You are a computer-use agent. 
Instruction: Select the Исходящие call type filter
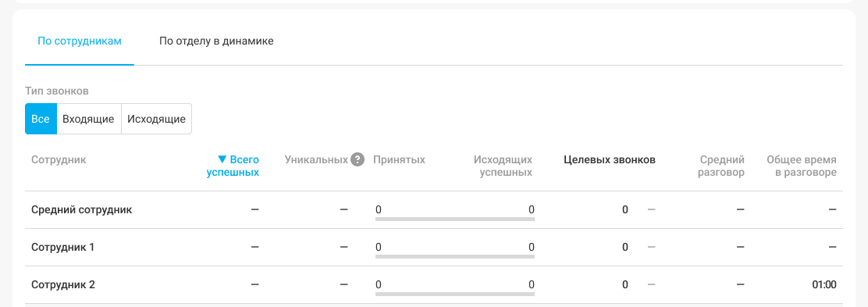pyautogui.click(x=157, y=119)
